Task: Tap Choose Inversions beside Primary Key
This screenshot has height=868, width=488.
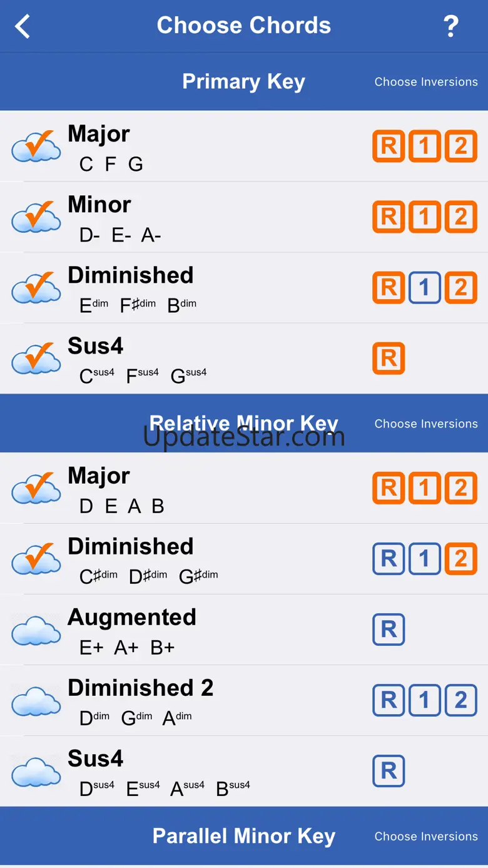Action: (x=426, y=82)
